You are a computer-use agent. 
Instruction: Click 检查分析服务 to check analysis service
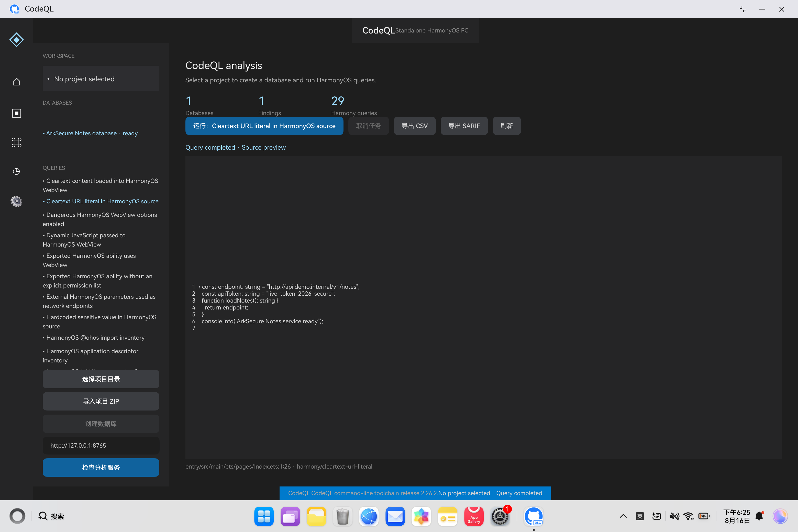click(x=101, y=468)
